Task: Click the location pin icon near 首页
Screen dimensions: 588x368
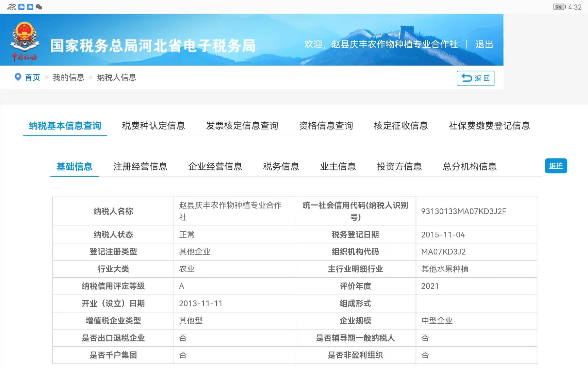Action: [18, 77]
